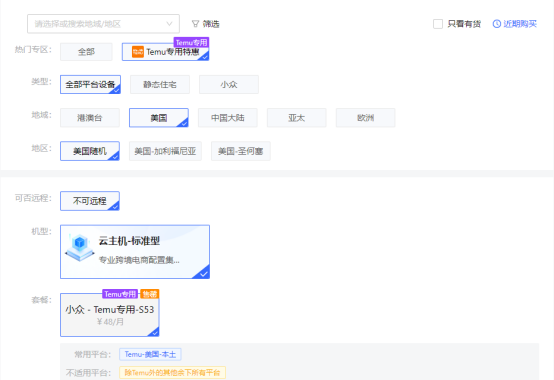Screen dimensions: 554x380
Task: Click the dropdown chevron arrow
Action: 169,24
